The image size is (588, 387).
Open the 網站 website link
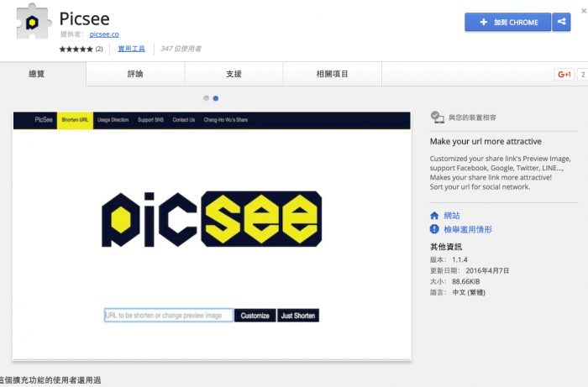tap(452, 216)
